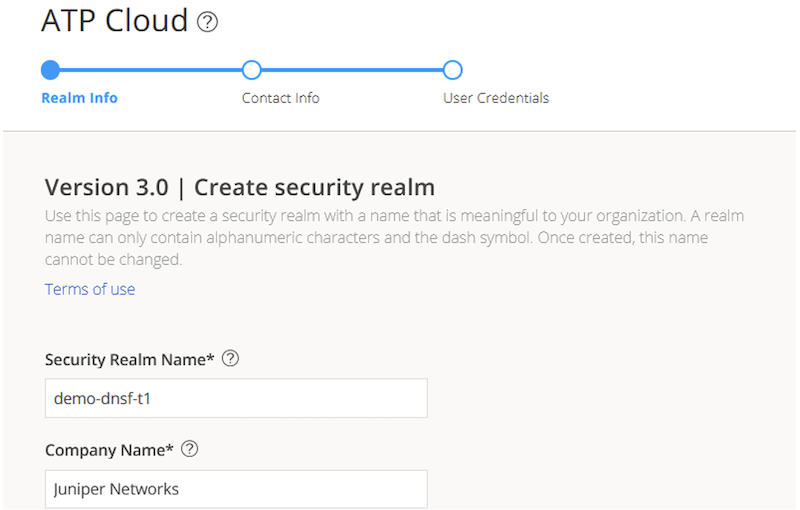Image resolution: width=800 pixels, height=510 pixels.
Task: Select the User Credentials step circle
Action: coord(453,70)
